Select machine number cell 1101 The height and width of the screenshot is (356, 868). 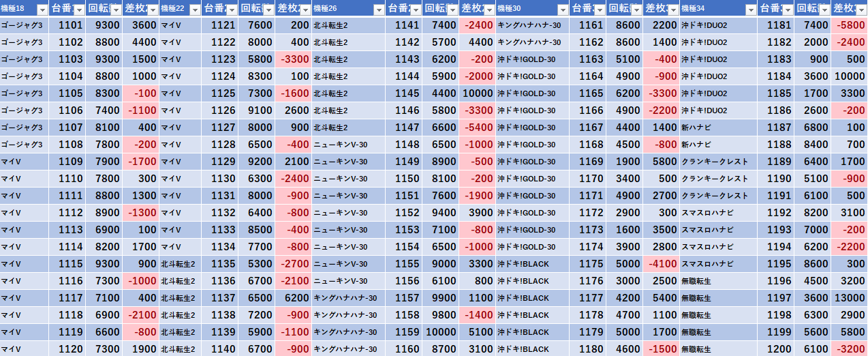click(x=67, y=25)
